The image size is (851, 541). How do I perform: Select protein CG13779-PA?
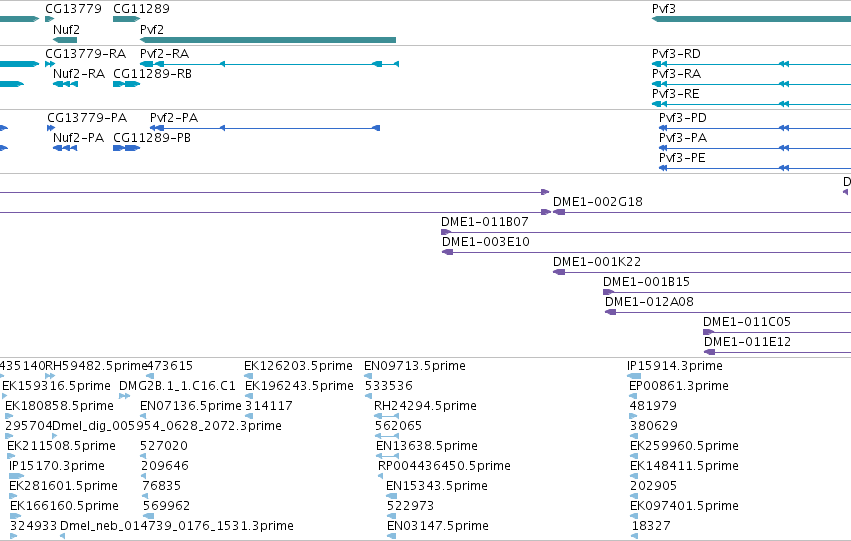point(87,118)
